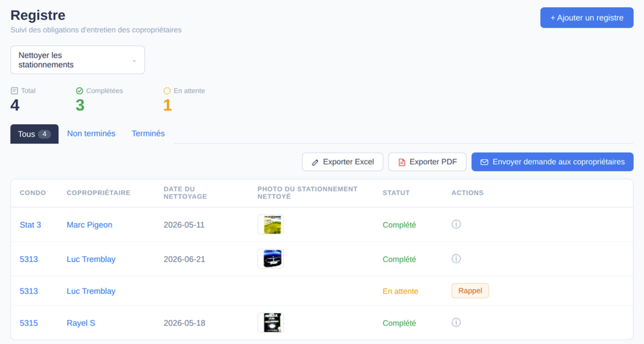
Task: Click the COPROPRIÉTAIRE column header
Action: [x=98, y=193]
